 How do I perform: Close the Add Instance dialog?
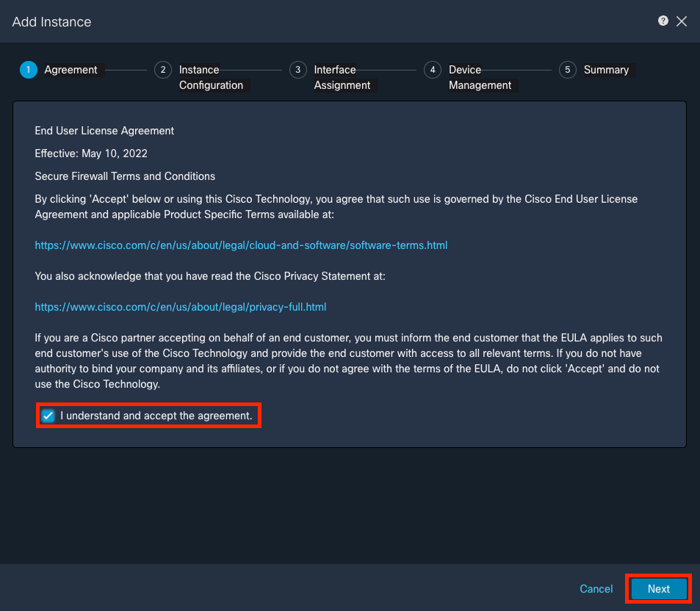tap(681, 21)
